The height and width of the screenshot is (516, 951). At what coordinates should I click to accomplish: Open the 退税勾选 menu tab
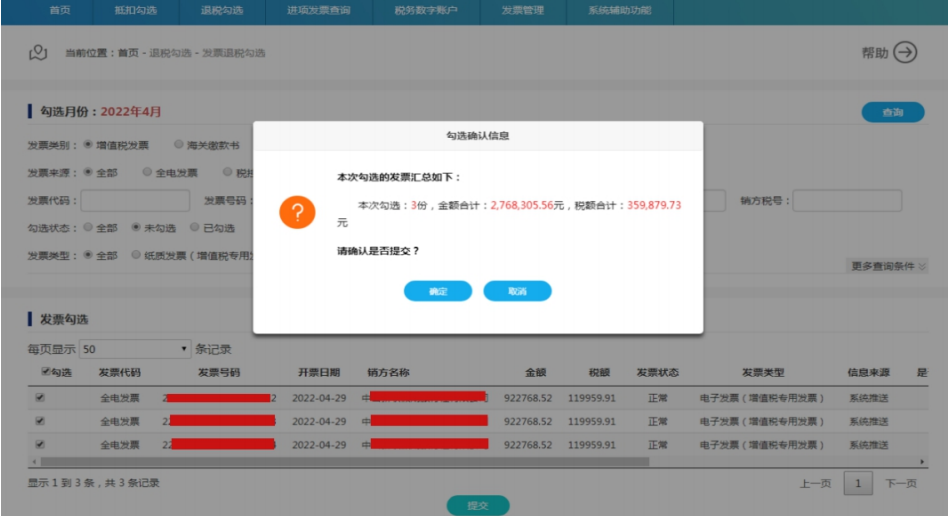click(x=222, y=10)
